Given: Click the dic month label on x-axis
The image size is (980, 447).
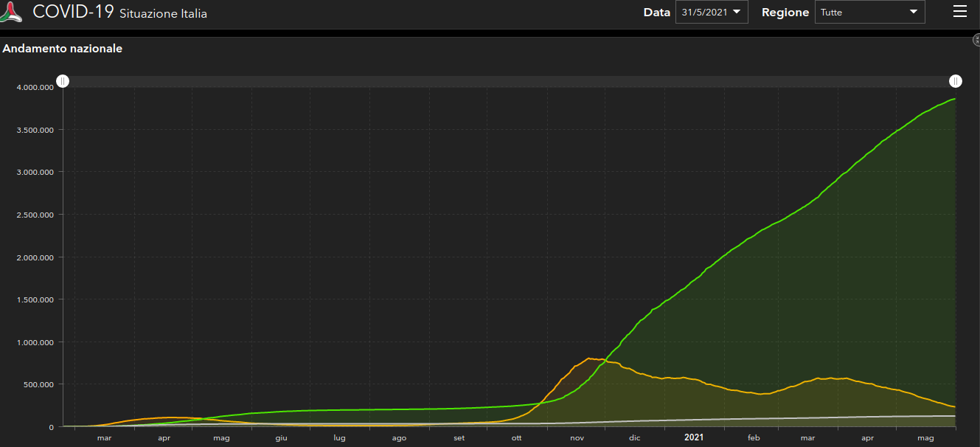Looking at the screenshot, I should click(635, 438).
